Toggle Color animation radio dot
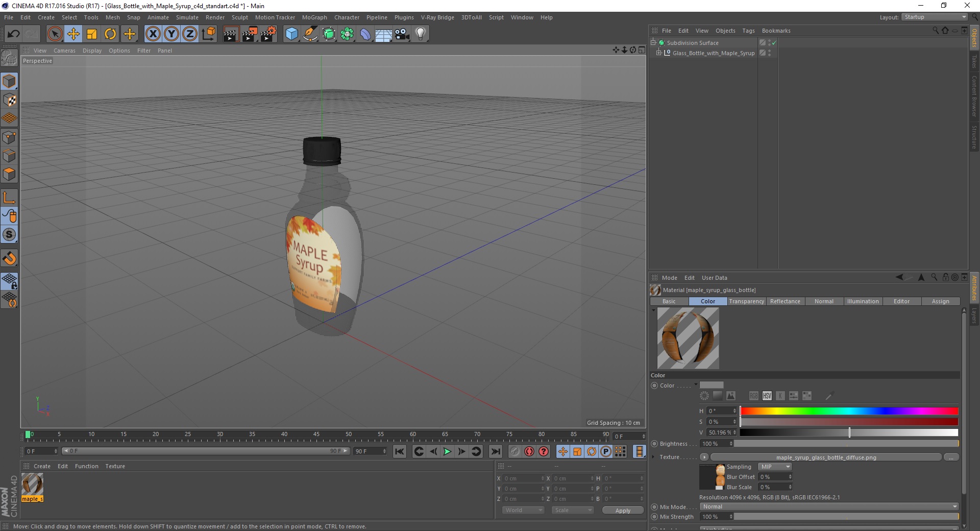Screen dimensions: 980x531 654,385
